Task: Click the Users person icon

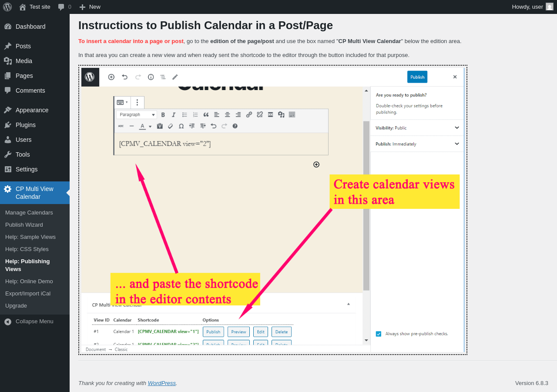Action: pyautogui.click(x=8, y=140)
